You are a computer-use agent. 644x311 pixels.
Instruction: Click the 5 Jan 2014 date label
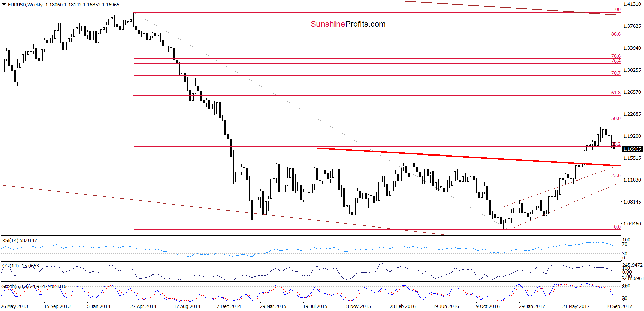click(x=99, y=306)
